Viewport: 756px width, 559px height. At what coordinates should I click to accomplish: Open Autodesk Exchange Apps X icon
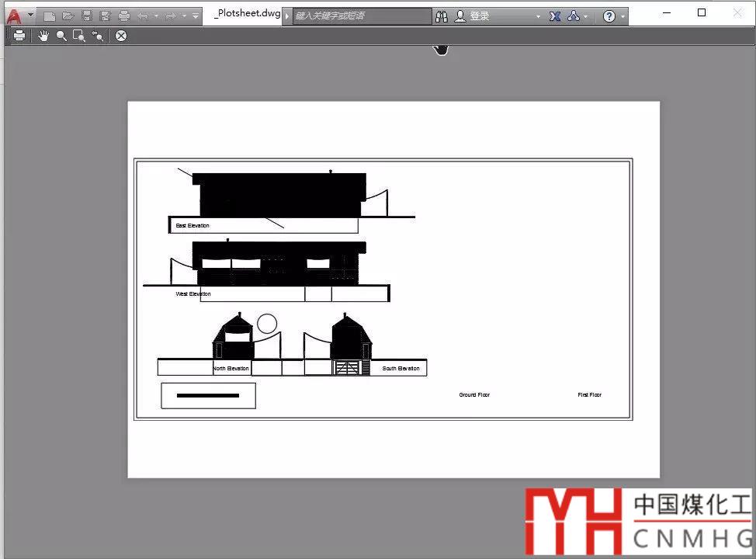[554, 16]
